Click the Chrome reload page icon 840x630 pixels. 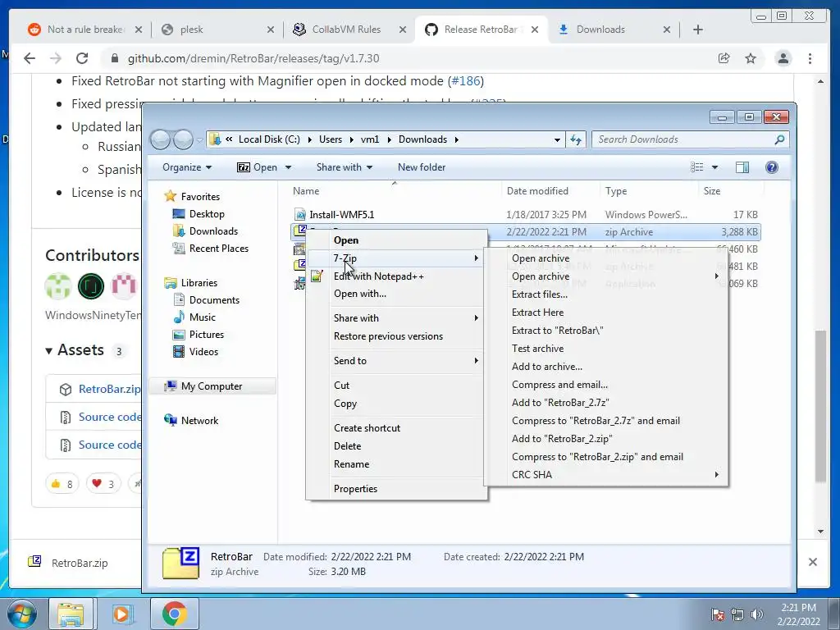(x=82, y=58)
